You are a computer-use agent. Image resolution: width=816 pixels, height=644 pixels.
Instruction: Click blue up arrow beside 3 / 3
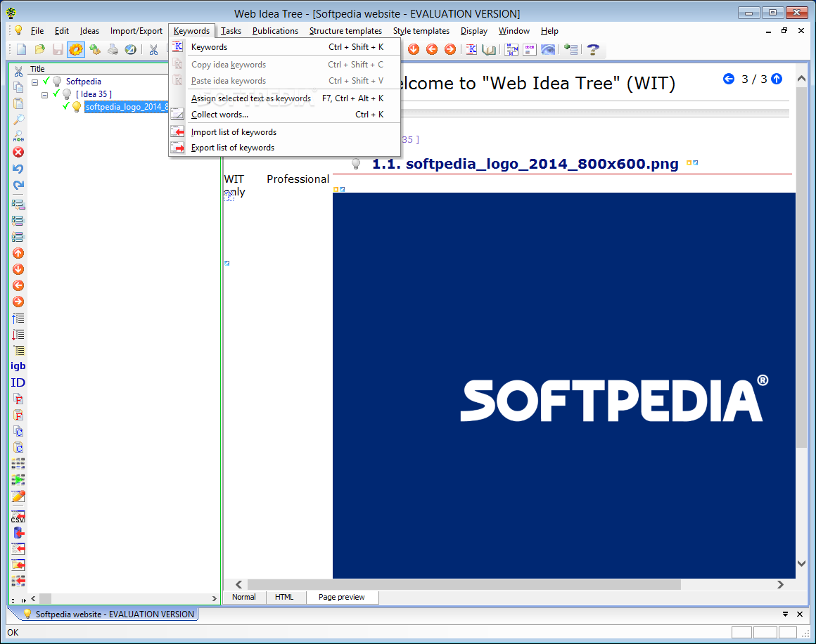[777, 79]
